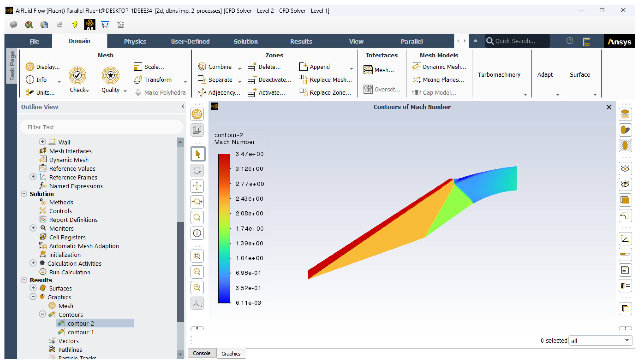Activate the mouse select pointer mode
This screenshot has height=364, width=640.
tap(198, 154)
